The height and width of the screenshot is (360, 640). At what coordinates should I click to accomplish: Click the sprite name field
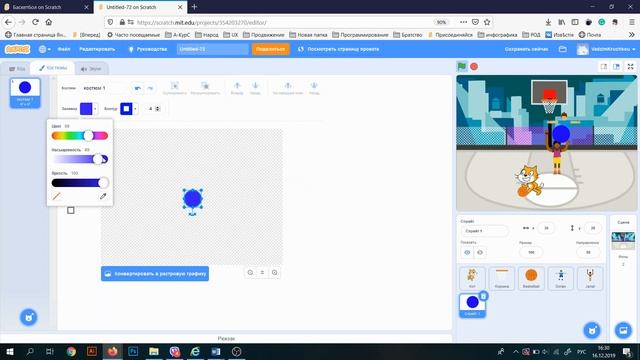tap(484, 231)
